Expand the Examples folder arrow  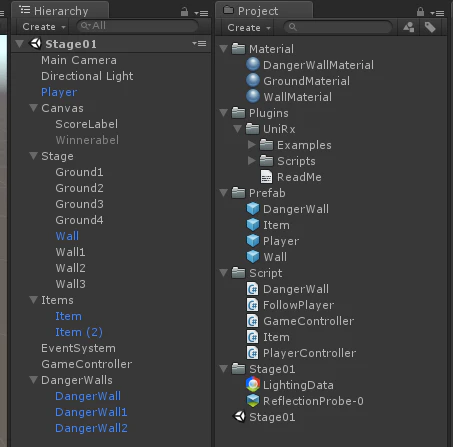252,144
